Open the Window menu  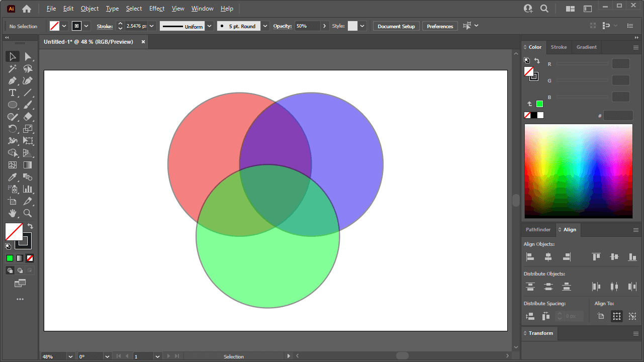(203, 9)
